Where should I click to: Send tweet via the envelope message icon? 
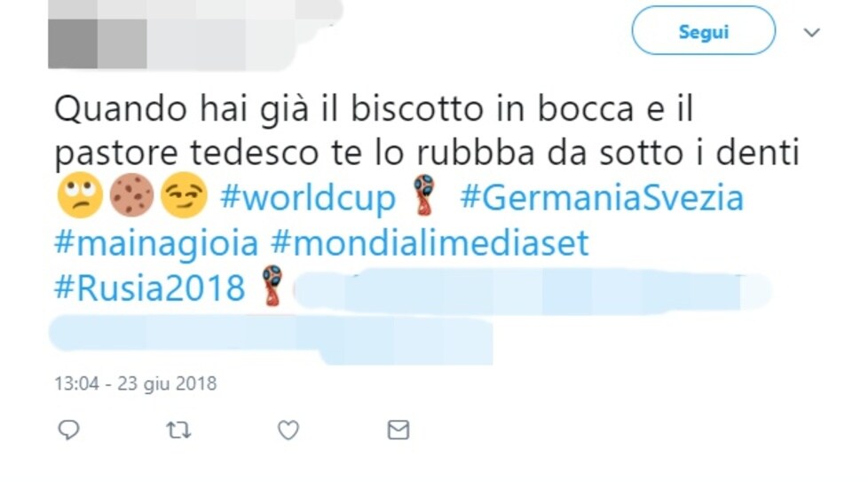[x=398, y=430]
